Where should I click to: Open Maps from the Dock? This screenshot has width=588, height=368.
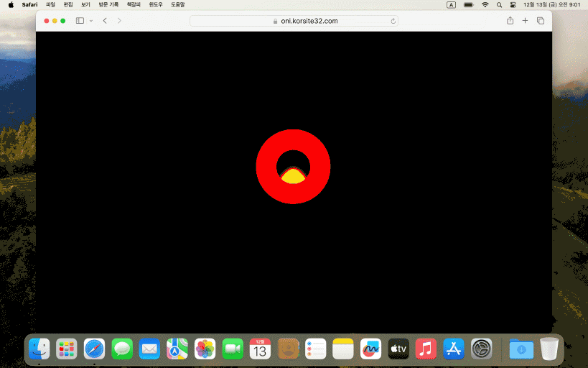coord(177,349)
